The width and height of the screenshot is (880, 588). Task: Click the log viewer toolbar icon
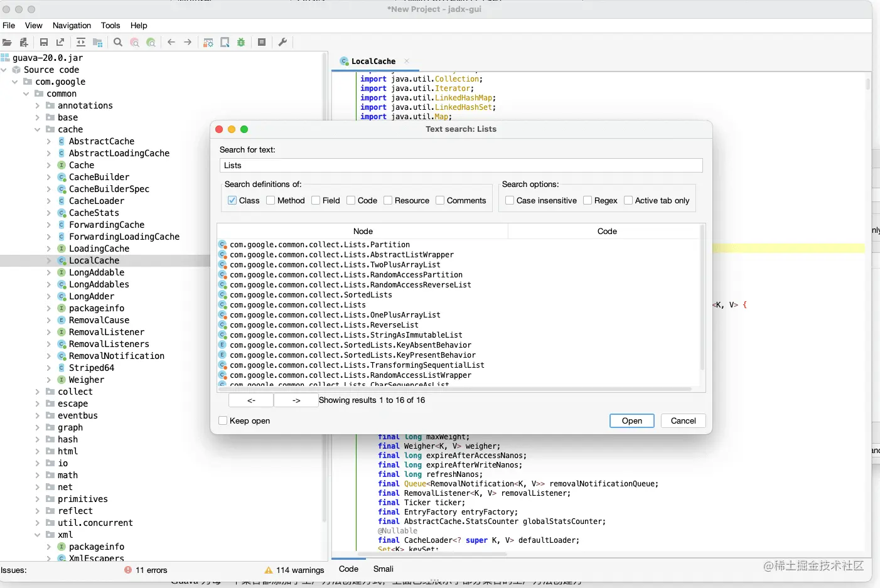point(262,42)
